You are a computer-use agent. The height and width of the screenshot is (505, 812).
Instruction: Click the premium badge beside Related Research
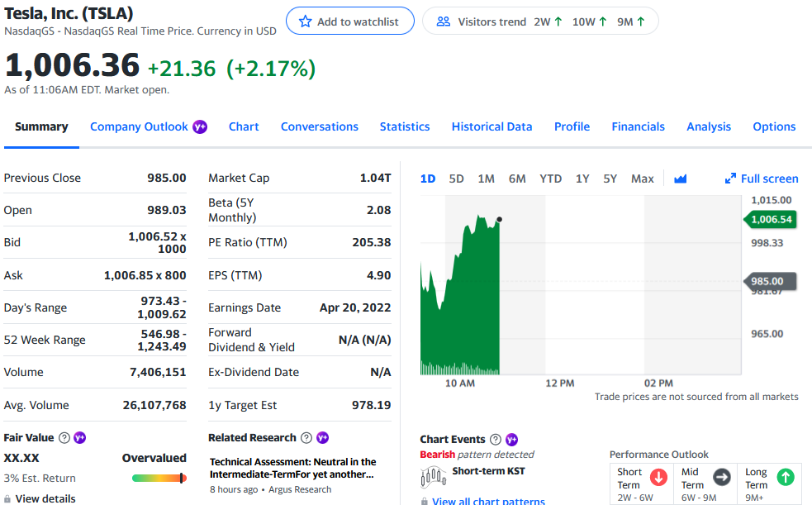(322, 438)
